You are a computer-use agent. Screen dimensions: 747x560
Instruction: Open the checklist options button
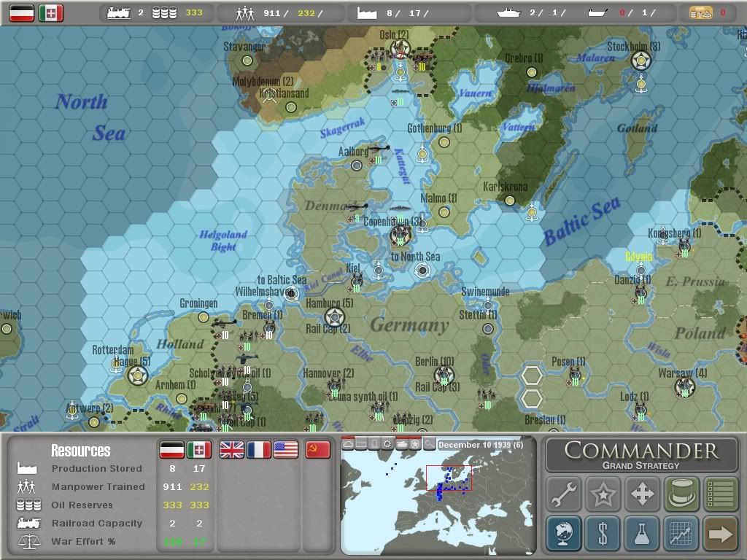pos(720,494)
